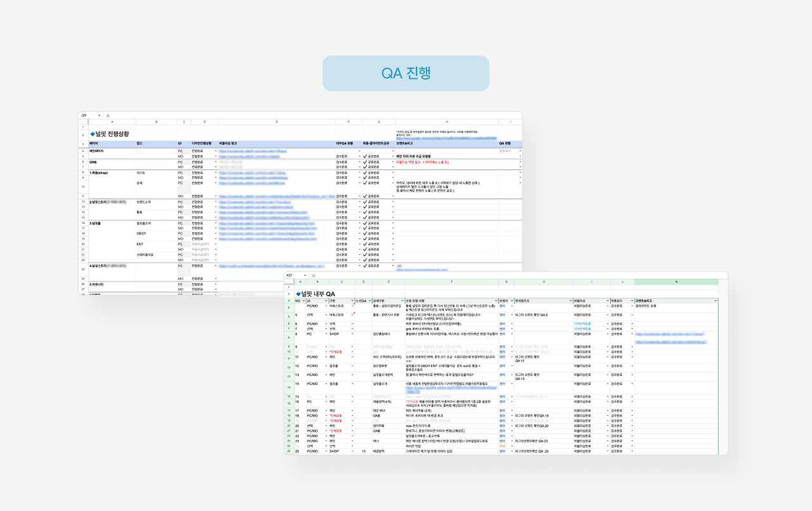Expand the K27 name box dropdown arrow
This screenshot has height=511, width=812.
click(x=306, y=276)
